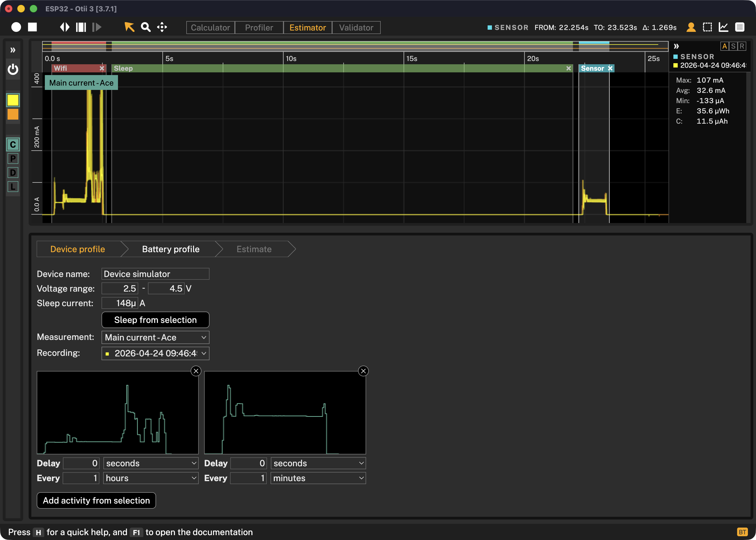
Task: Click the yellow recording color swatch
Action: pos(13,100)
